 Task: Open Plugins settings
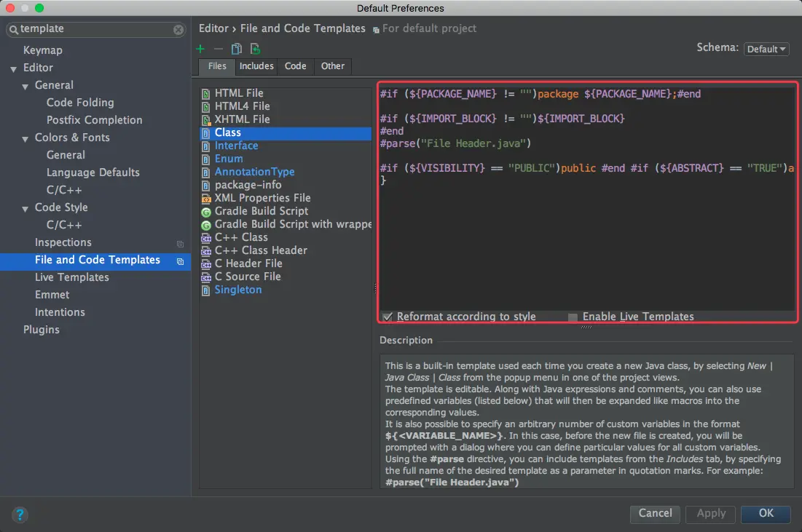coord(42,330)
